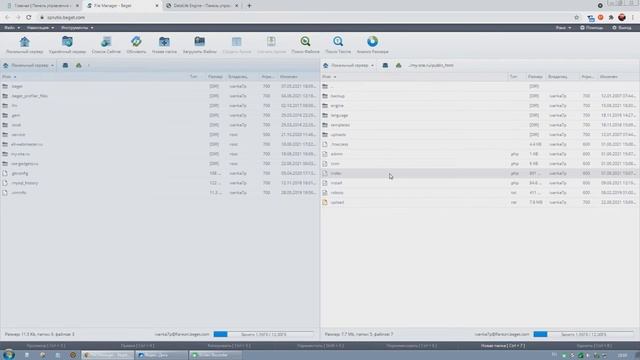Click New folder Ctrl+7 hotkey button in footer

click(x=502, y=346)
